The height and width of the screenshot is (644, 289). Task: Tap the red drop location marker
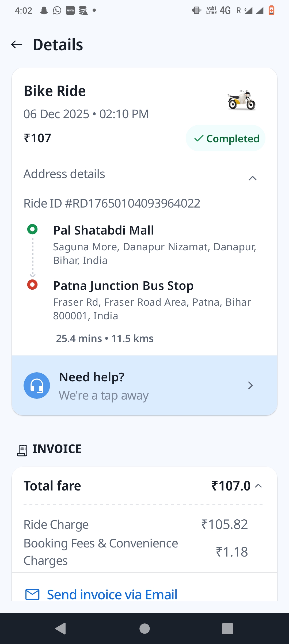(32, 285)
